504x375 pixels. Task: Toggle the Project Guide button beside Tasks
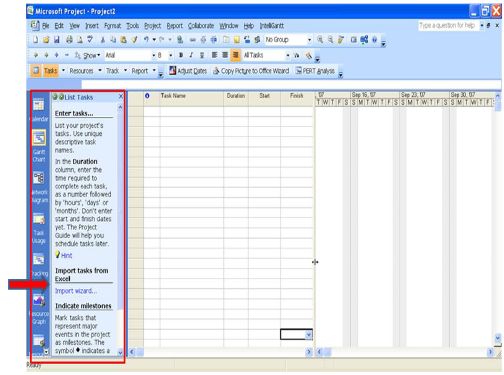(x=35, y=71)
